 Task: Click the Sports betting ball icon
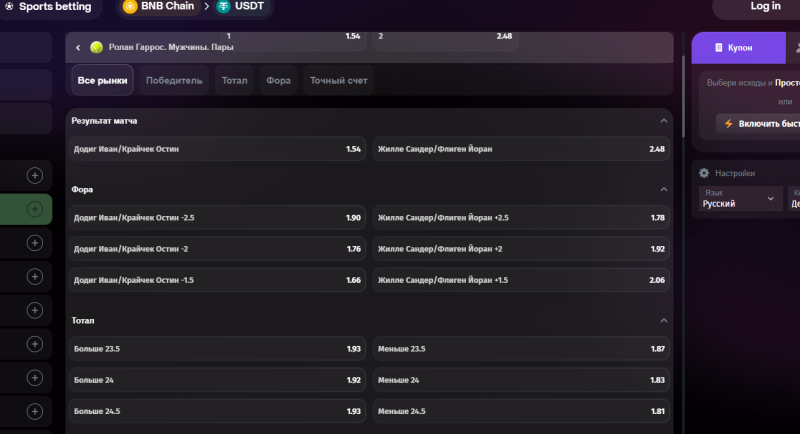tap(9, 6)
